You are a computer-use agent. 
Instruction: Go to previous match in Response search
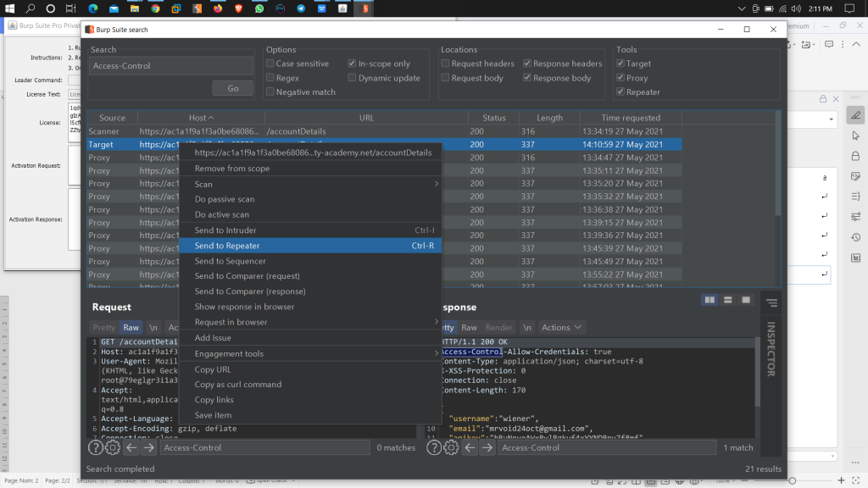[470, 447]
